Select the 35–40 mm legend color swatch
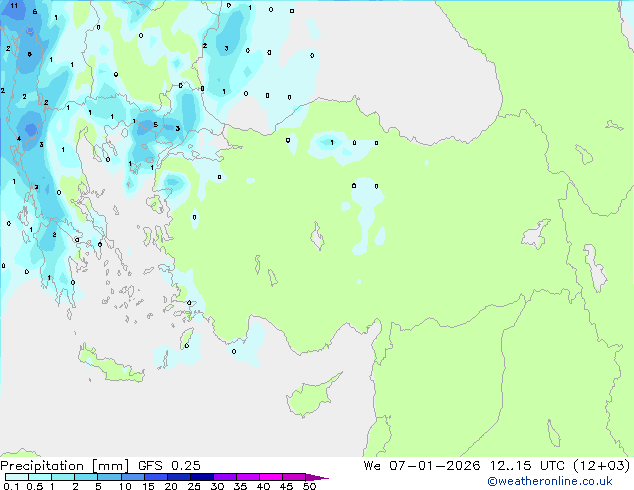 (248, 477)
